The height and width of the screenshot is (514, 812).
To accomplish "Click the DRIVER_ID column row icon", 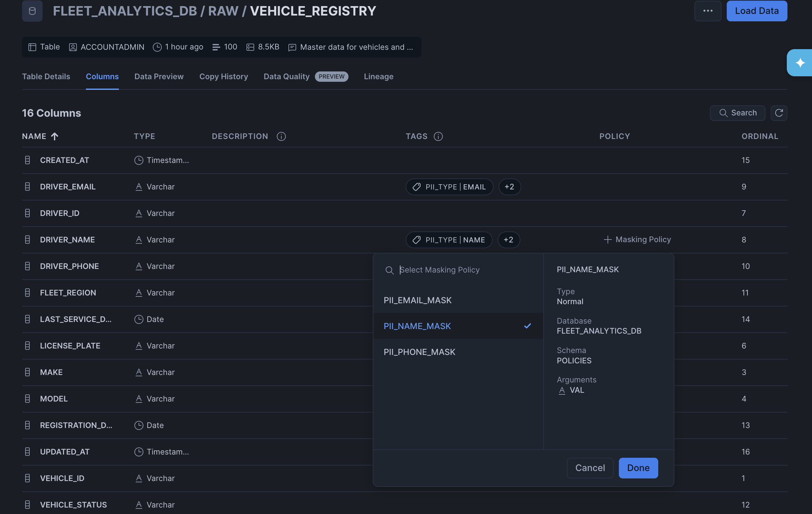I will (x=28, y=213).
